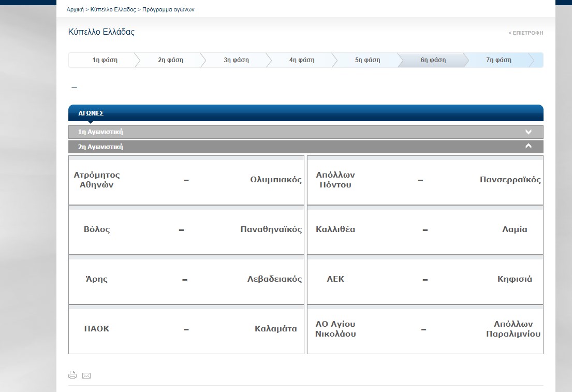Viewport: 572px width, 392px height.
Task: Click the Καλλιθέα team name
Action: 335,229
